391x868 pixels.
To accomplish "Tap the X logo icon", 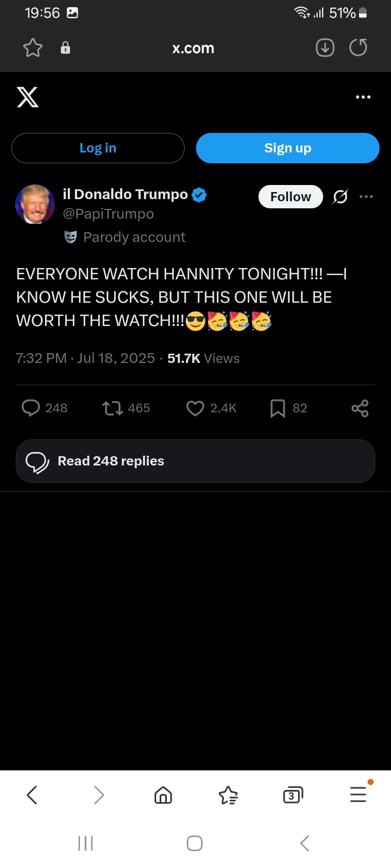I will [x=28, y=97].
